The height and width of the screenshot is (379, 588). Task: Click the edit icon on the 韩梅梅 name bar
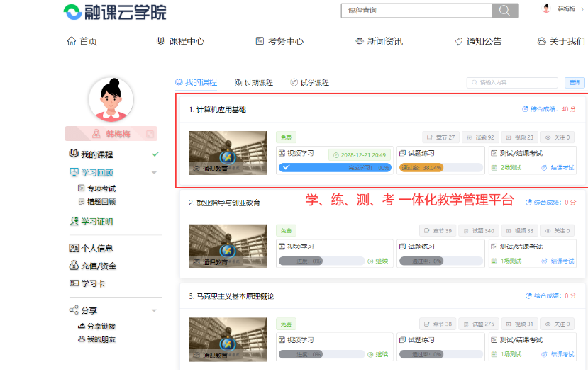[x=150, y=134]
